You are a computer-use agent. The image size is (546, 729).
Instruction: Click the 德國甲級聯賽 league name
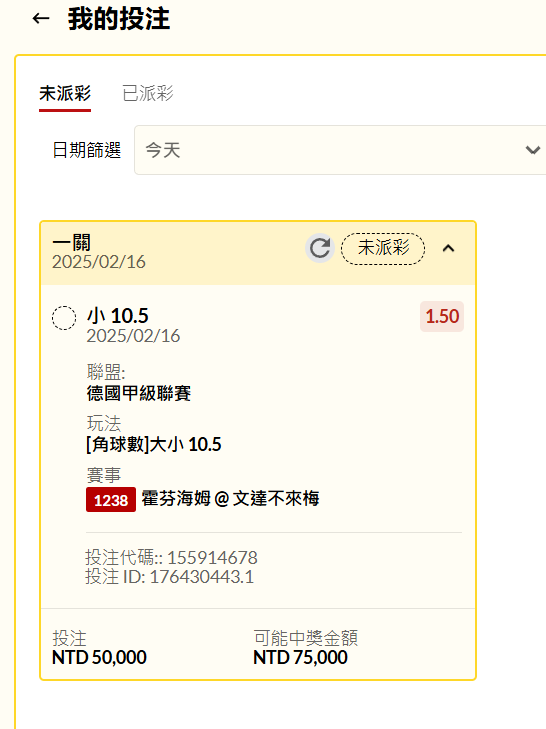[139, 393]
